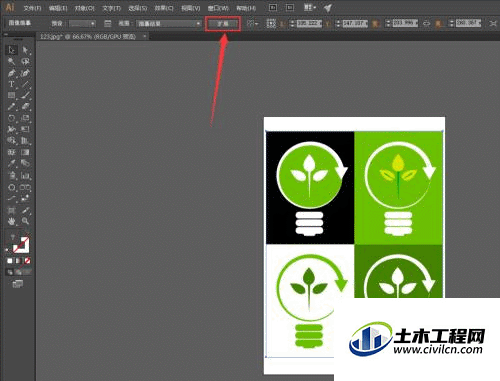The width and height of the screenshot is (500, 381).
Task: Open the 视图 描摹结果 view dropdown
Action: (x=169, y=24)
